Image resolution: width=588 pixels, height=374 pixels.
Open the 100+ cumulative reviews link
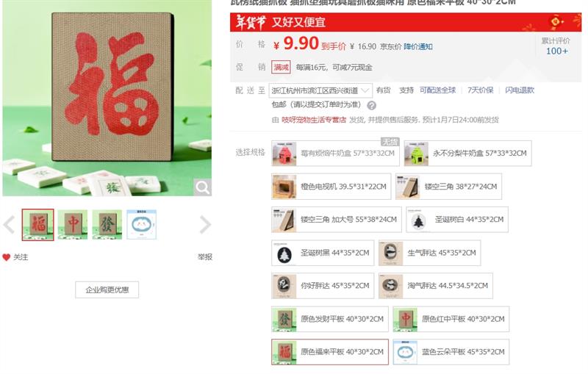click(x=556, y=51)
